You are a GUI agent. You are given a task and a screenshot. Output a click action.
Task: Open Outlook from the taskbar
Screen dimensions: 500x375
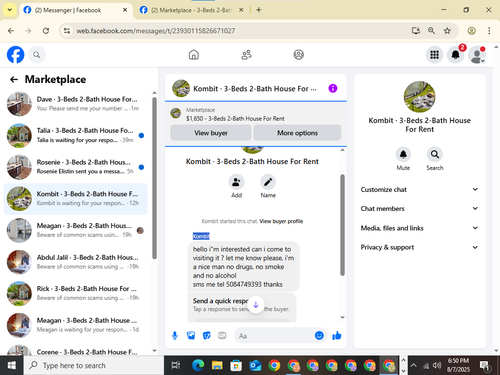coord(255,366)
